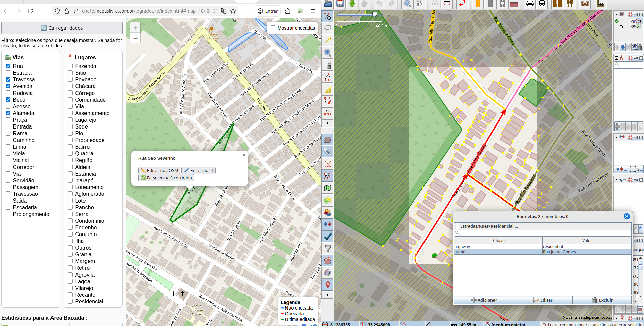The height and width of the screenshot is (326, 644).
Task: Click the download map data green arrow
Action: [x=352, y=4]
